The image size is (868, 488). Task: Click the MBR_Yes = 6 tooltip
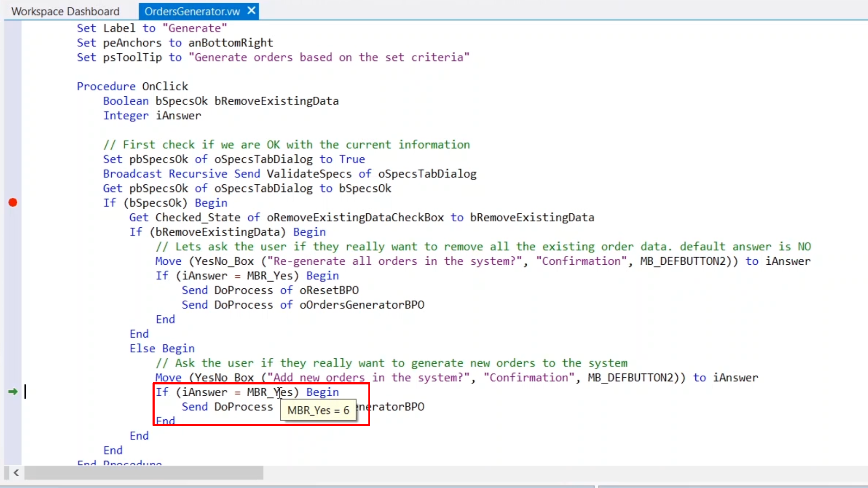pos(318,410)
